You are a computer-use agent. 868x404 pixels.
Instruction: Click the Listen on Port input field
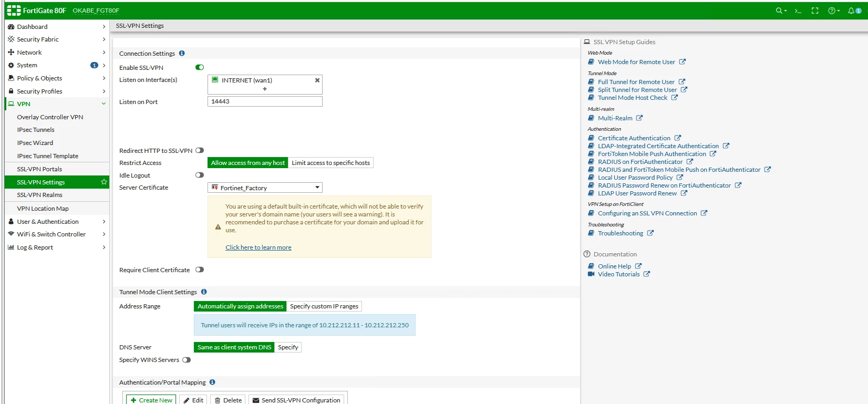click(265, 101)
